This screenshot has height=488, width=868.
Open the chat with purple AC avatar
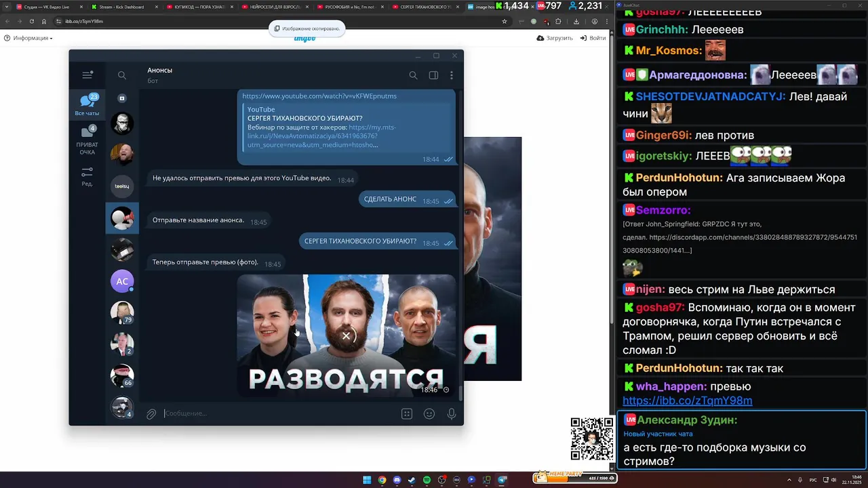122,281
